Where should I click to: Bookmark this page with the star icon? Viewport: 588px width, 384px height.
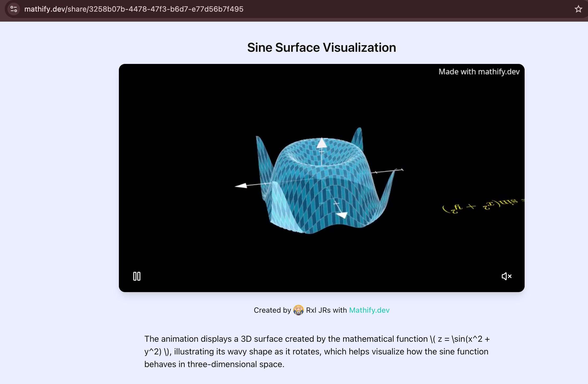[x=578, y=9]
